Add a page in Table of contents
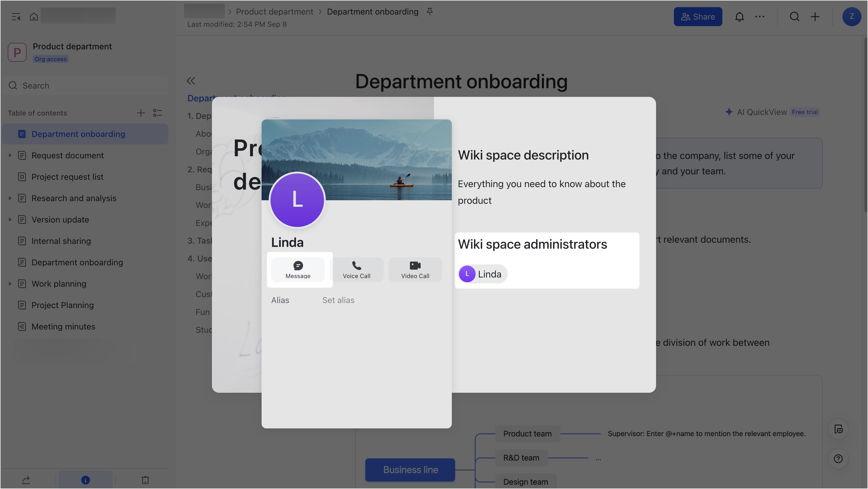The image size is (868, 489). click(x=141, y=113)
